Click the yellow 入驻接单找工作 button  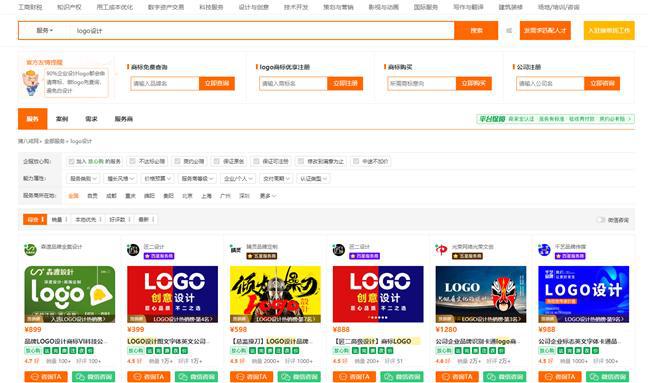point(609,30)
